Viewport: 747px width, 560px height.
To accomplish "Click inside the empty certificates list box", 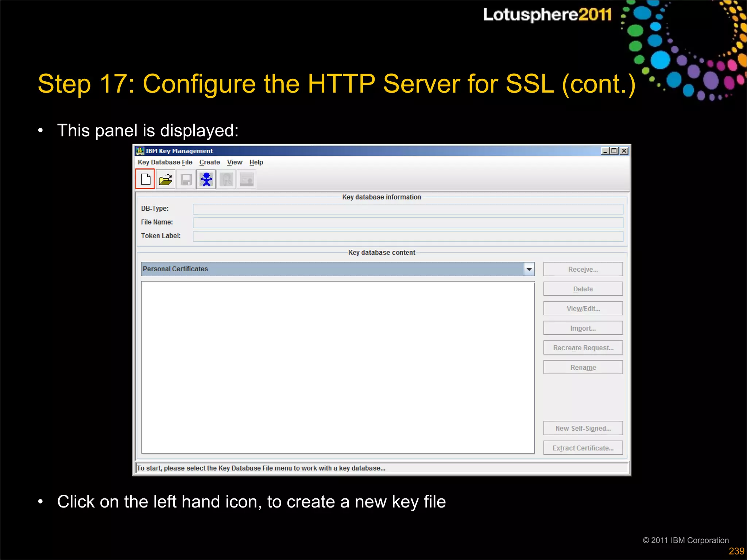I will pos(338,367).
